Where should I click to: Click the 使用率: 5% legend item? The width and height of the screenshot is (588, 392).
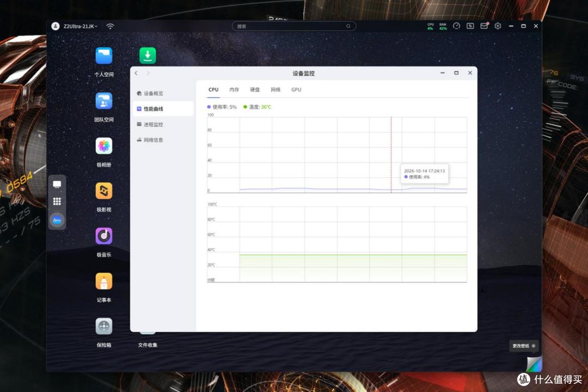222,107
